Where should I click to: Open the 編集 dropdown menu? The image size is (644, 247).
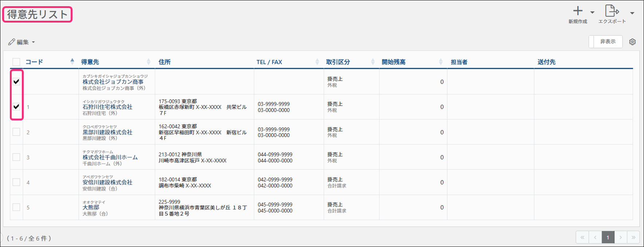click(33, 42)
